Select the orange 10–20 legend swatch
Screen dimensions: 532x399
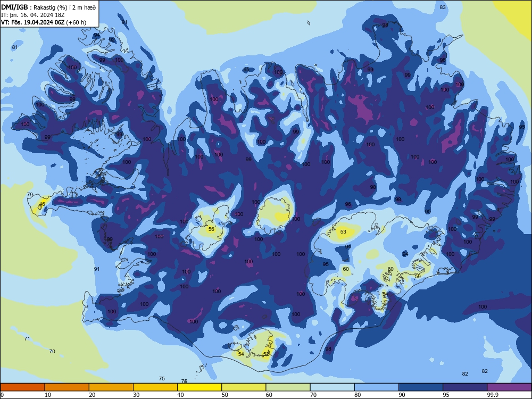67,387
